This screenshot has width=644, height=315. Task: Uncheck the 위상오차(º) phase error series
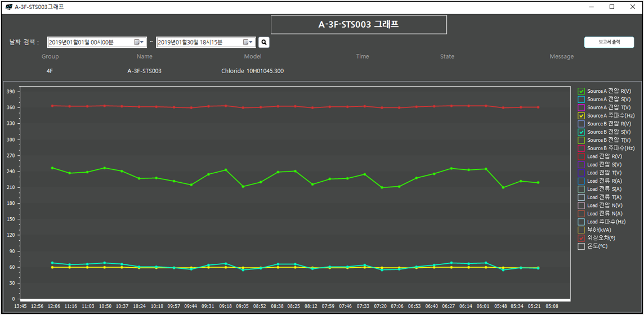(x=582, y=238)
